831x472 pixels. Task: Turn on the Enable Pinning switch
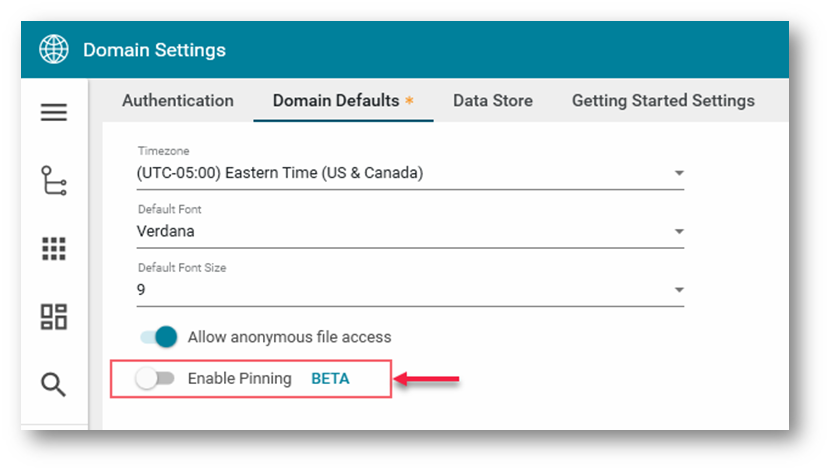[x=156, y=379]
